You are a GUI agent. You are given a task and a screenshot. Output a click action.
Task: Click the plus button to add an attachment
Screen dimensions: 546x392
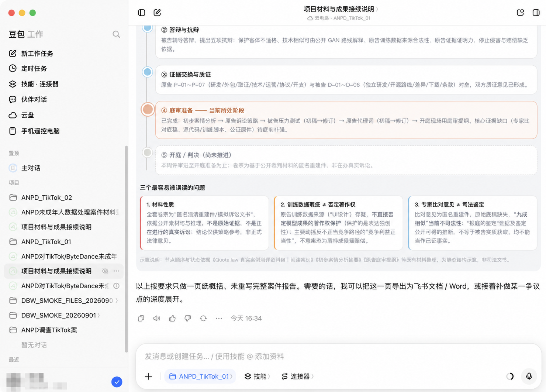click(148, 376)
